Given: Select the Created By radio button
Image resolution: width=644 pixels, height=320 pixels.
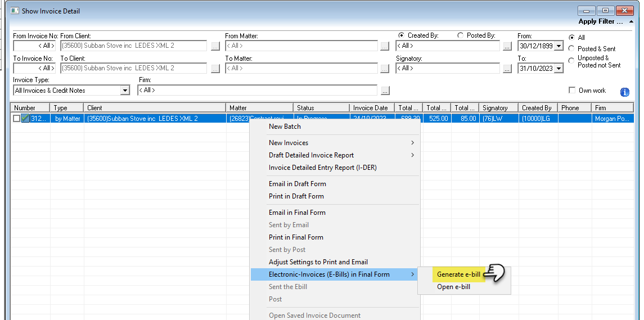Looking at the screenshot, I should coord(401,36).
